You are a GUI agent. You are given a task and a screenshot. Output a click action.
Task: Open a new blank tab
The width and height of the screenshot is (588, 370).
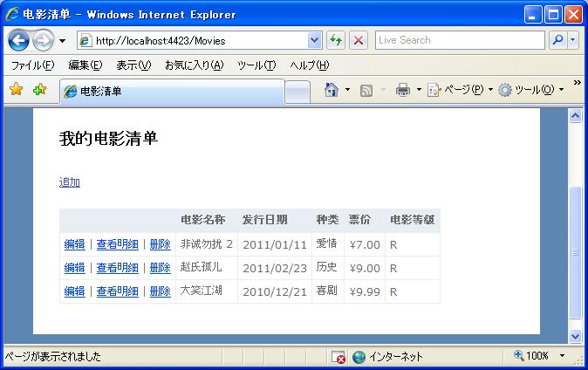(297, 92)
